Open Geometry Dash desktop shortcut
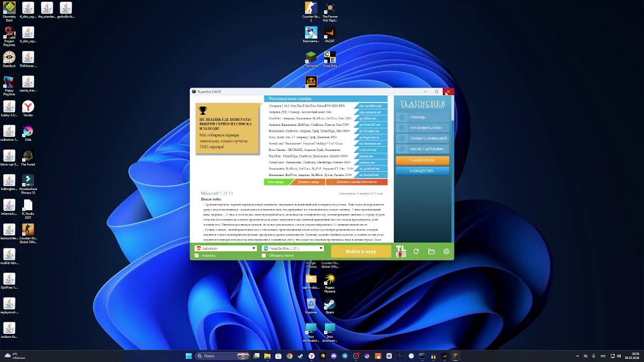This screenshot has width=644, height=362. 9,12
